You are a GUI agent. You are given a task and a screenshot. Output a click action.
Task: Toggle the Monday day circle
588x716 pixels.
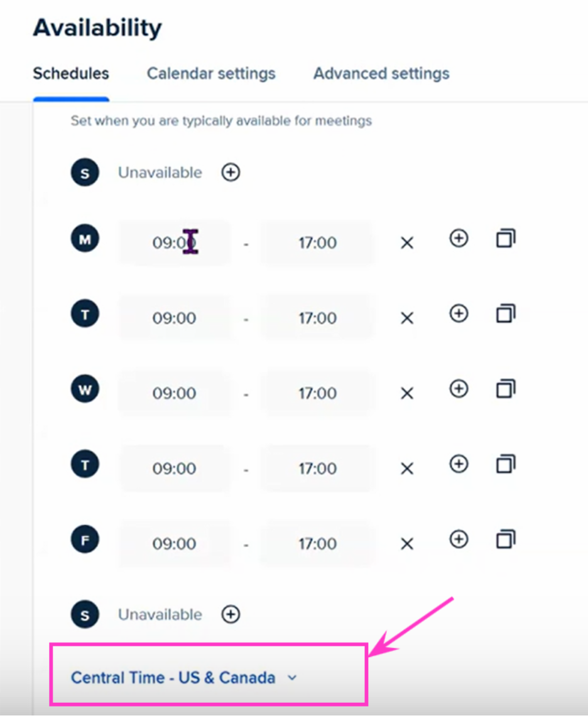pyautogui.click(x=85, y=239)
